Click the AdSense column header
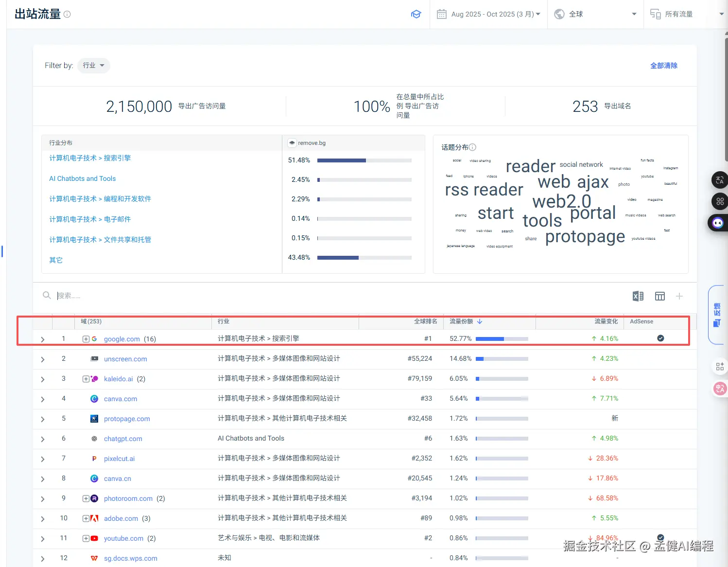 tap(641, 321)
